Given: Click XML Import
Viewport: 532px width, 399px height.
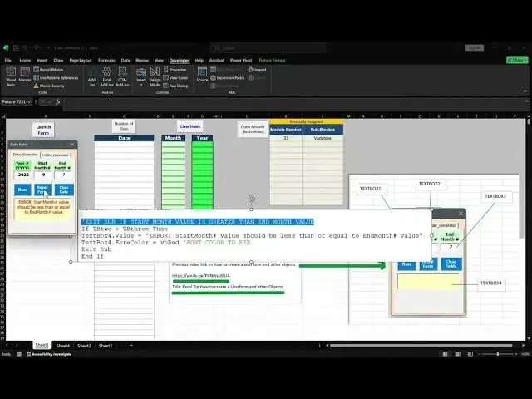Looking at the screenshot, I should tap(257, 70).
